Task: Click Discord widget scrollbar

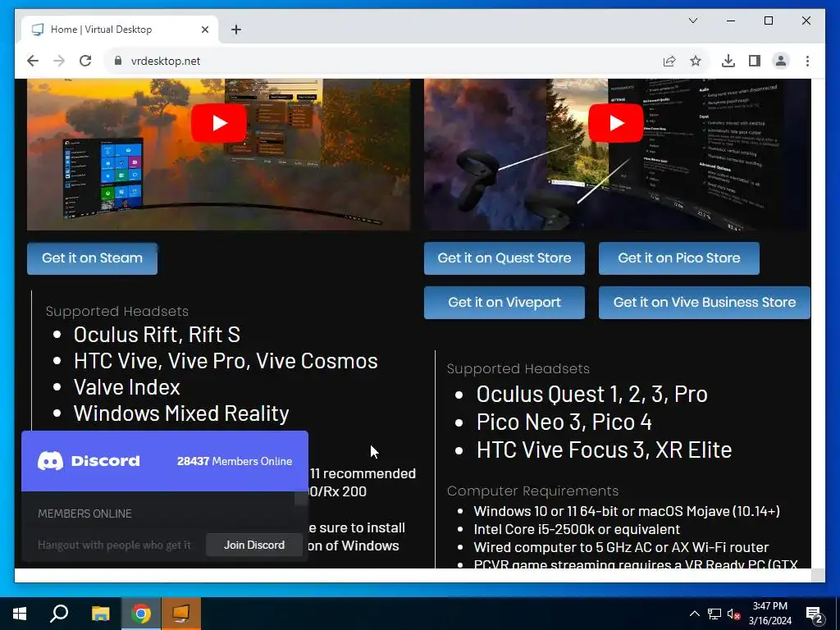Action: (x=301, y=498)
